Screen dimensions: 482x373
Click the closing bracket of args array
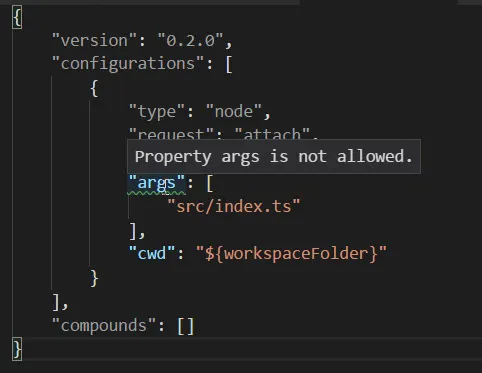133,231
